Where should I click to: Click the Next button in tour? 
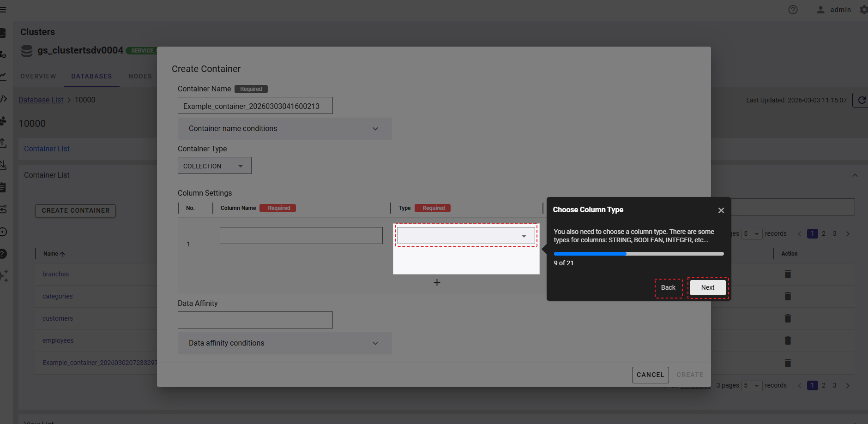point(707,287)
